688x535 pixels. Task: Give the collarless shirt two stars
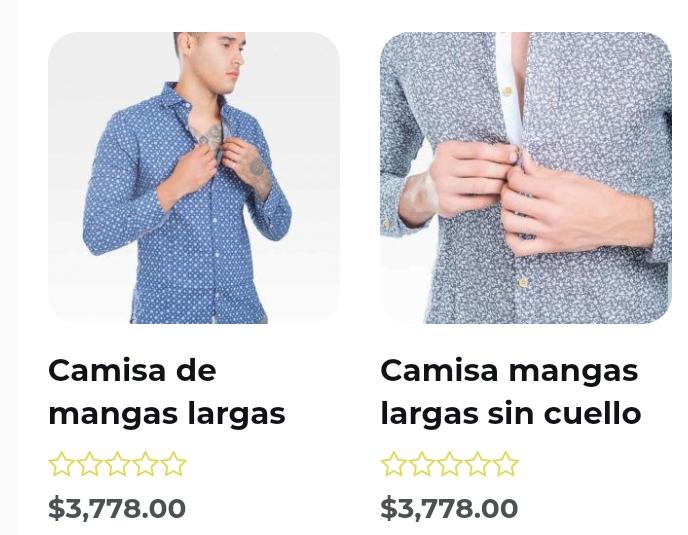click(422, 464)
